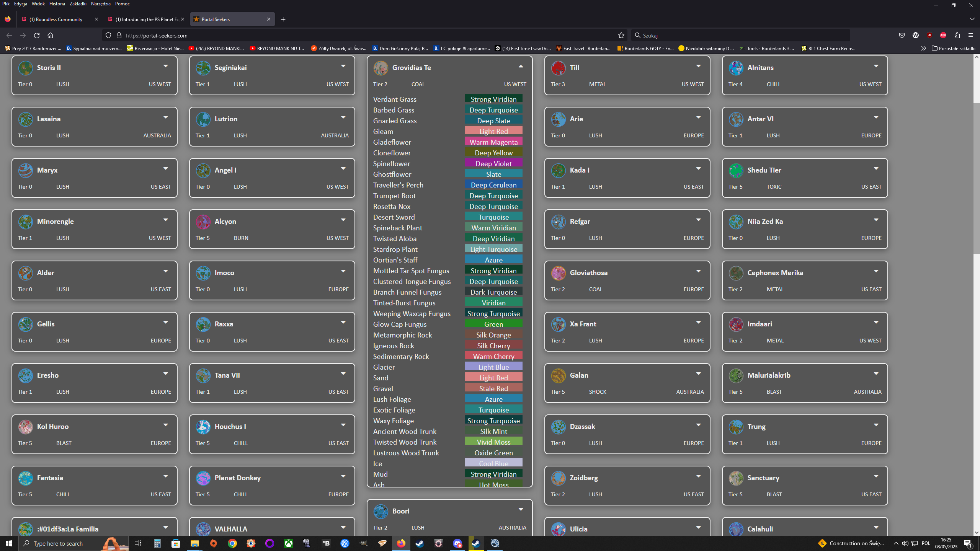Click the Gleam Light Red swatch

(x=493, y=131)
